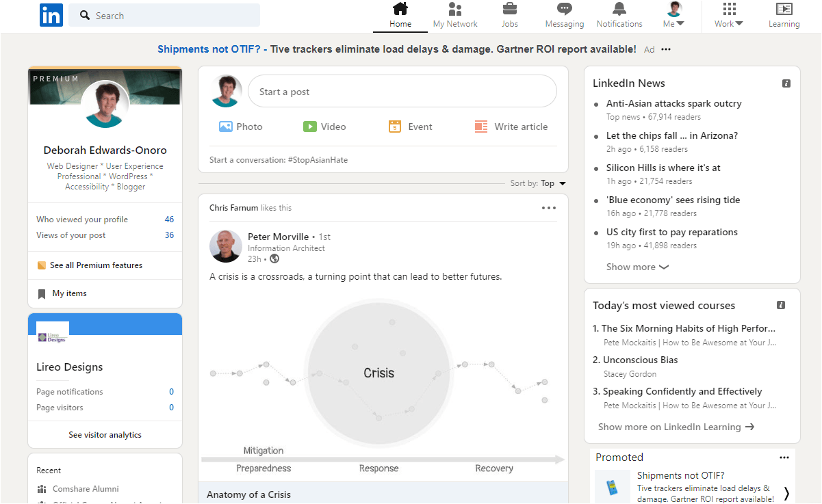Write article from post box

(511, 127)
